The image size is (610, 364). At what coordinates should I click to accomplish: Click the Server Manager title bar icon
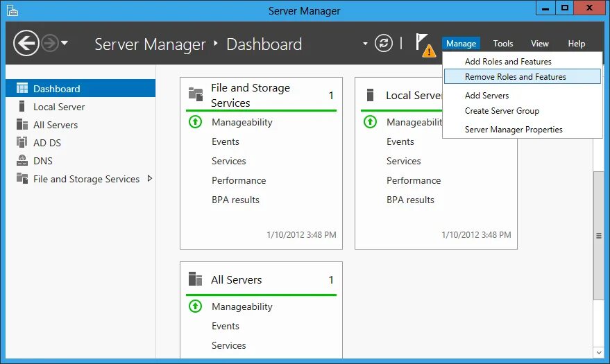(x=12, y=10)
